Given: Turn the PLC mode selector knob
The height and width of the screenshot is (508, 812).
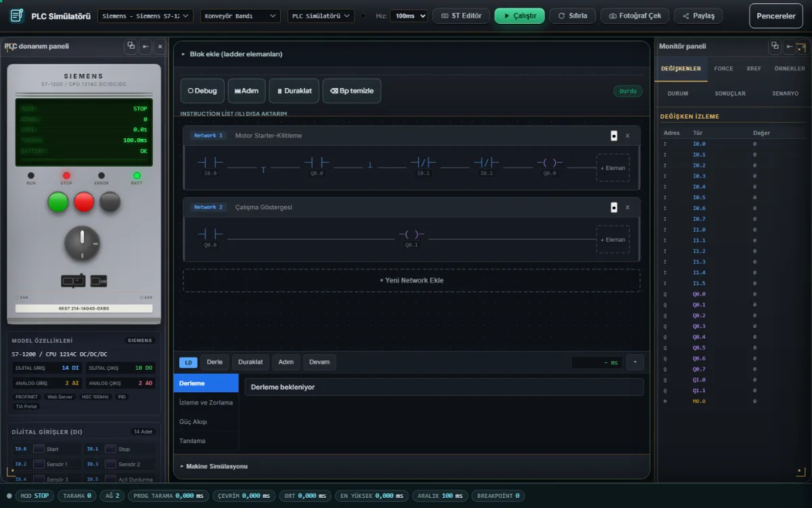Looking at the screenshot, I should (82, 244).
